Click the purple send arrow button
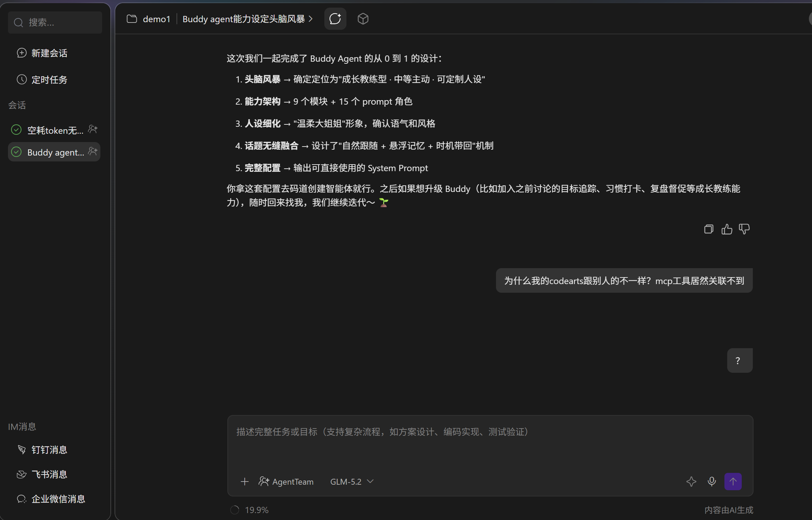The width and height of the screenshot is (812, 520). pyautogui.click(x=733, y=482)
